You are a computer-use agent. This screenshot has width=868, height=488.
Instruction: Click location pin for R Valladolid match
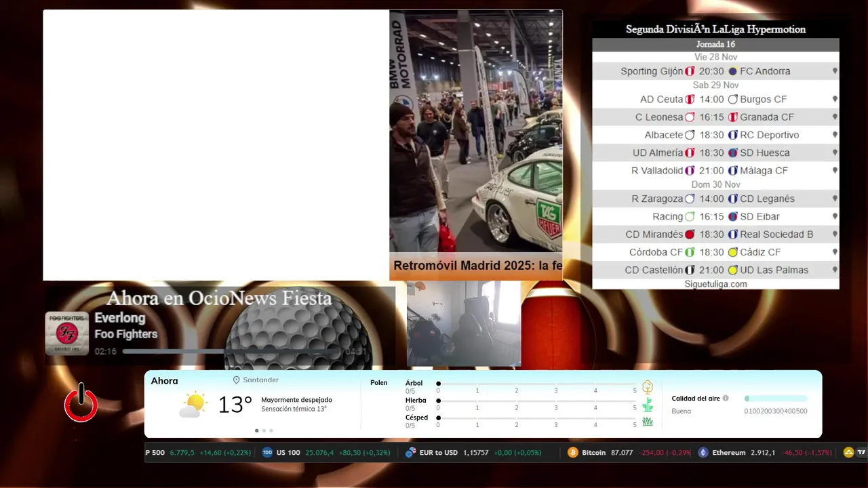click(835, 171)
